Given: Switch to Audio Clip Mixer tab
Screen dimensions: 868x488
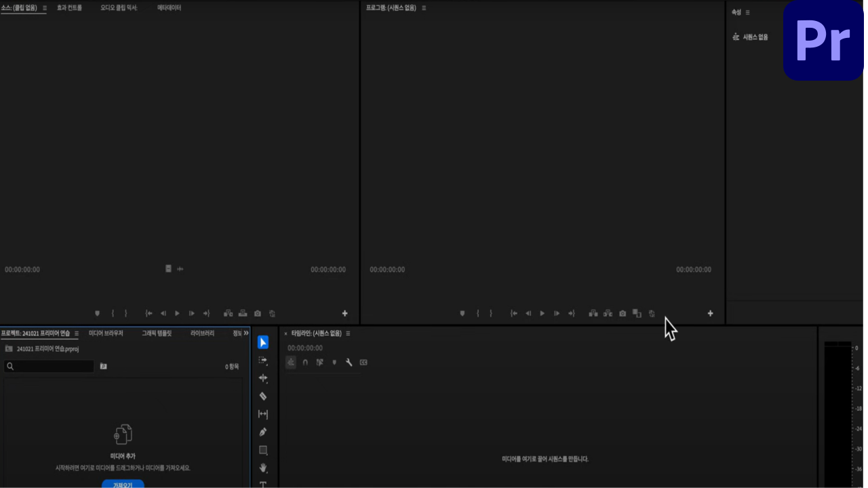Looking at the screenshot, I should [x=119, y=8].
